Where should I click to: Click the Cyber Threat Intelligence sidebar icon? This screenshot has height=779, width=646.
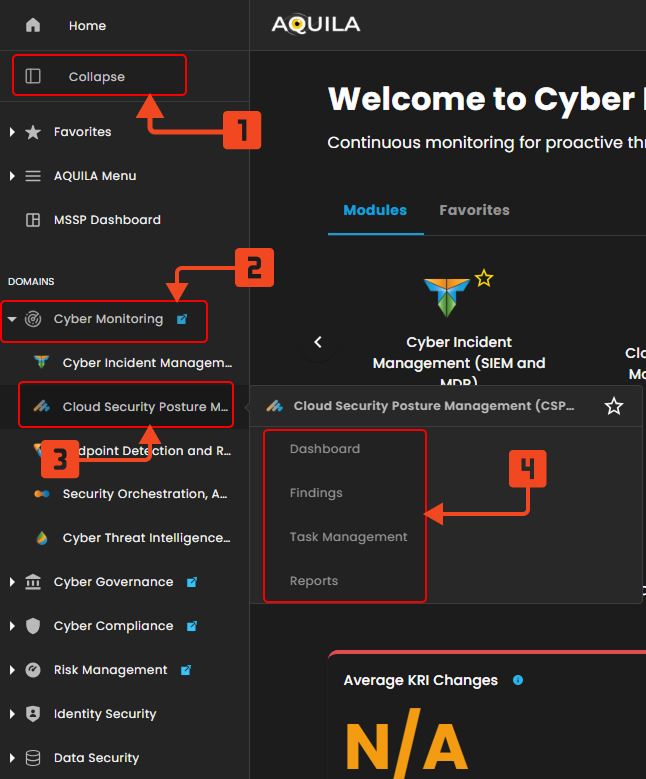[x=41, y=538]
